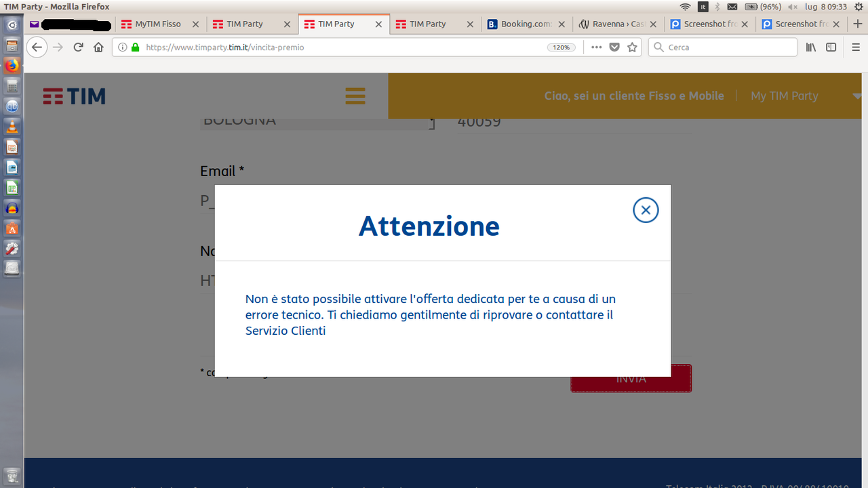Go back one page in Firefox
The height and width of the screenshot is (488, 868).
37,47
